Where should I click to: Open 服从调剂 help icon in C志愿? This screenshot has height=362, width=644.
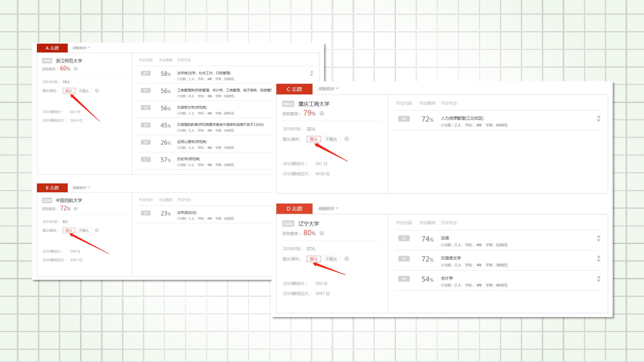pyautogui.click(x=347, y=139)
